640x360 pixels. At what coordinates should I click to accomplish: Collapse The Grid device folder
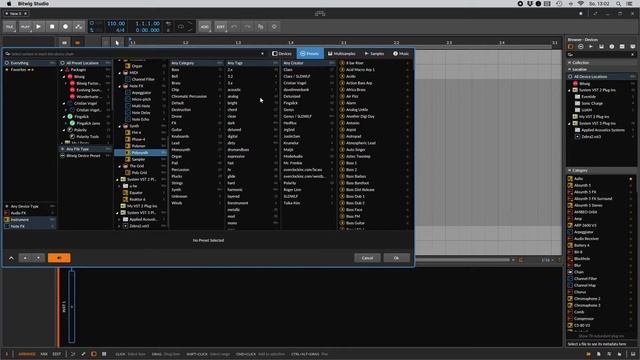coord(120,166)
